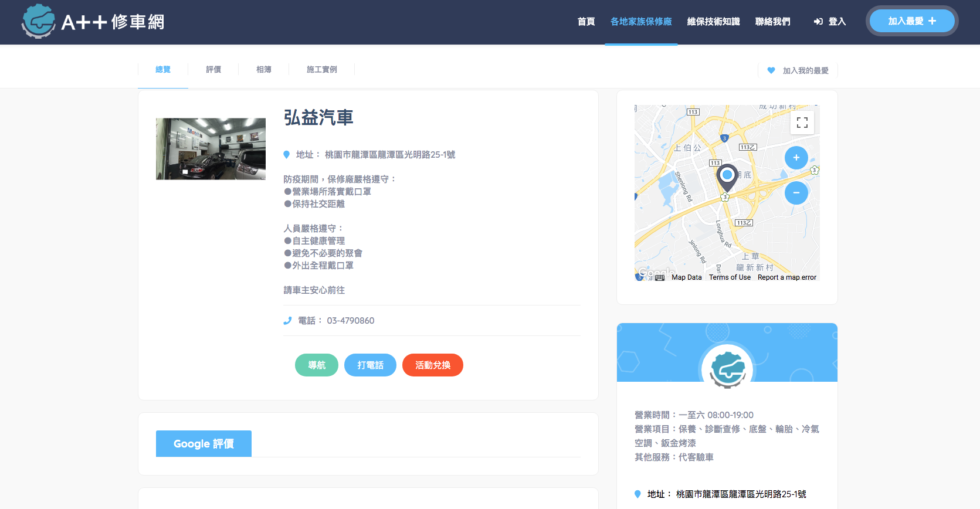Viewport: 980px width, 509px height.
Task: Click the A++ 修車網 gear logo
Action: [39, 22]
